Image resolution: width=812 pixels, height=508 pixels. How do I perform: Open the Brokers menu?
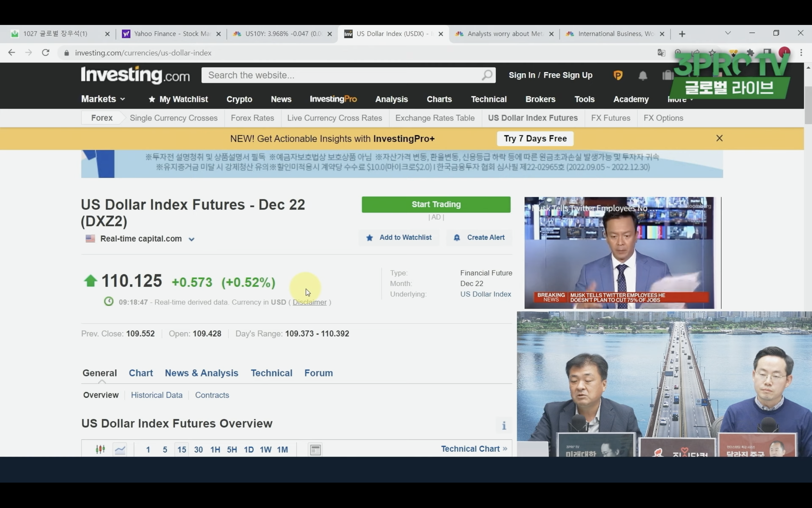pos(540,99)
